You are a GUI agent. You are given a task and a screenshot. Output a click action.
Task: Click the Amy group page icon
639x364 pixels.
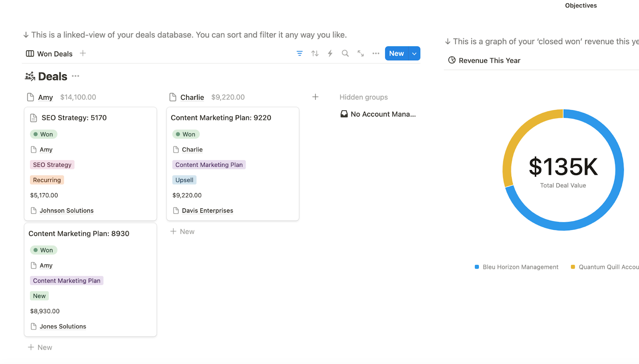pyautogui.click(x=30, y=97)
